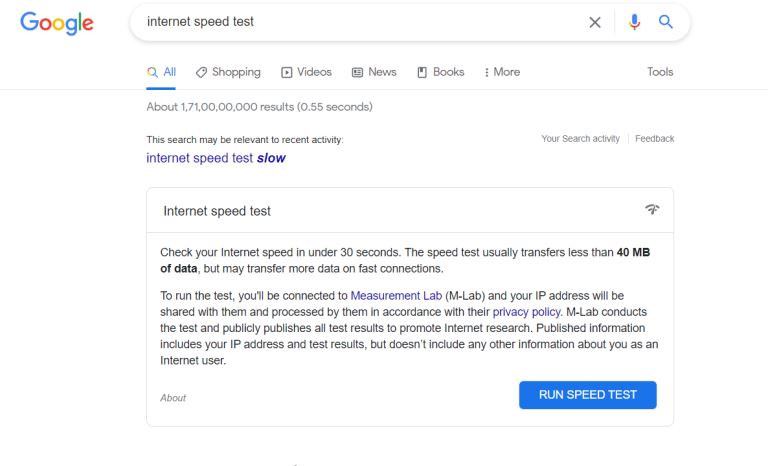Open Your Search activity link

(x=580, y=139)
